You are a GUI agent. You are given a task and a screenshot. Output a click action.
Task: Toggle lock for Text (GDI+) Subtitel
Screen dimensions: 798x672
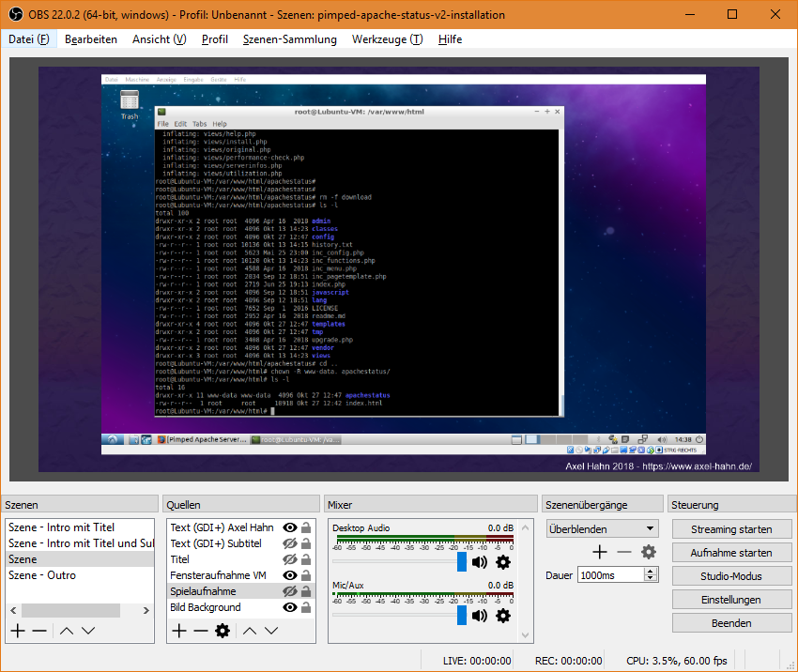tap(306, 543)
